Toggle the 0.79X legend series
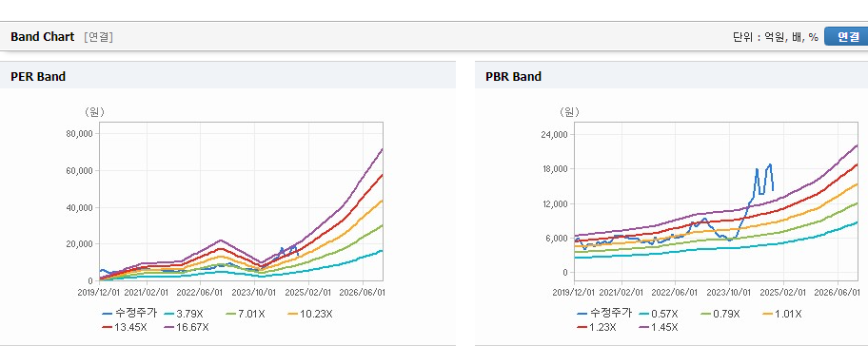The width and height of the screenshot is (868, 346). coord(720,314)
